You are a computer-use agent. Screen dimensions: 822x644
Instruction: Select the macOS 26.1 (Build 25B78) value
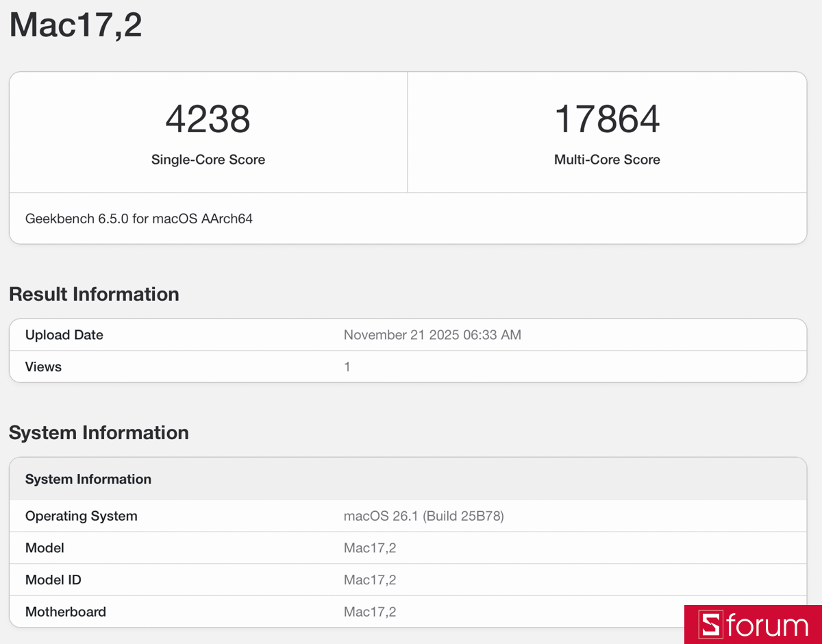click(424, 516)
